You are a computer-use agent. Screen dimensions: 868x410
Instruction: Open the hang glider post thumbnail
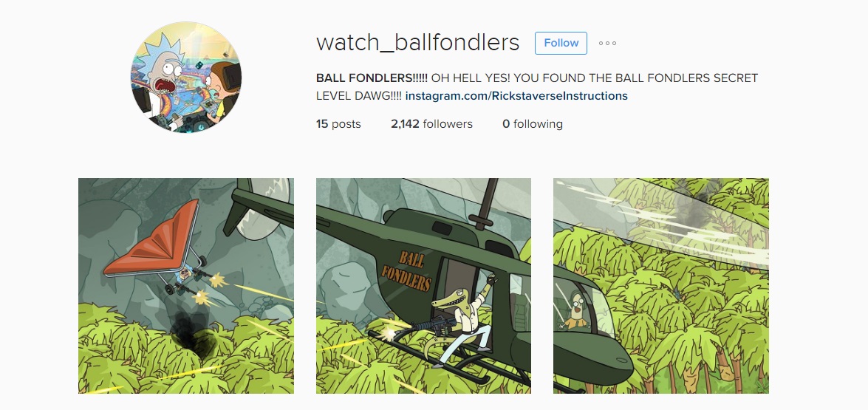(x=186, y=285)
